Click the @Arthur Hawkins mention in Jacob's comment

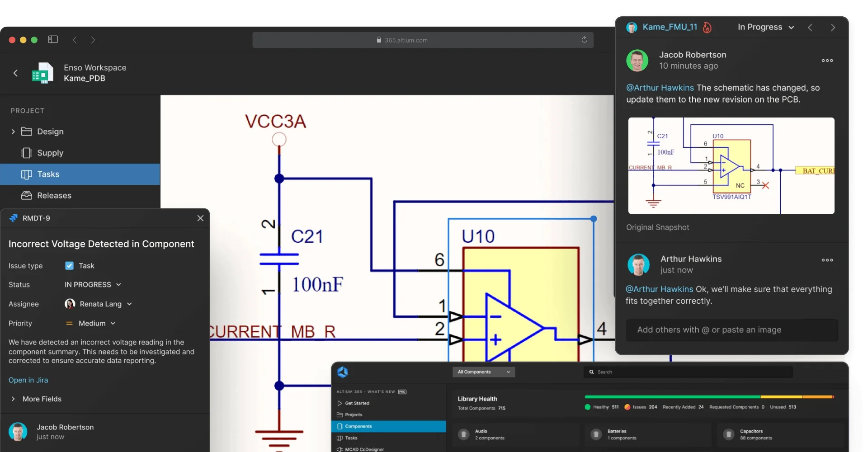tap(660, 88)
